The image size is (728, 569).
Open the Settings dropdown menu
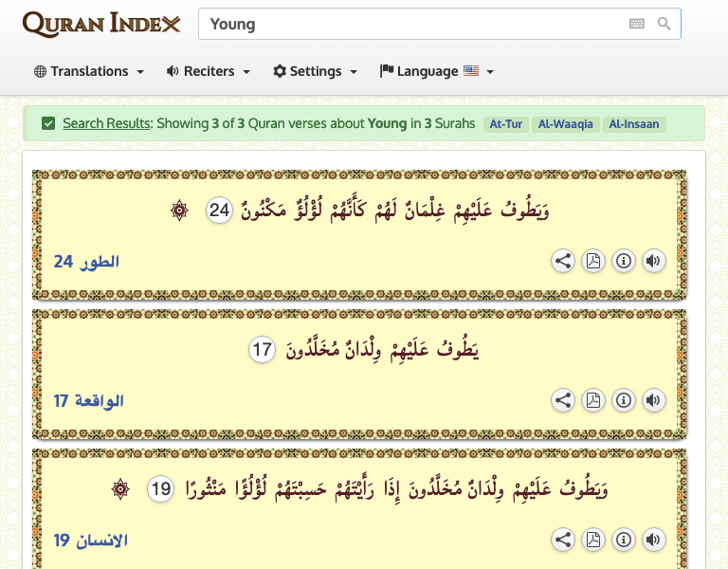316,71
